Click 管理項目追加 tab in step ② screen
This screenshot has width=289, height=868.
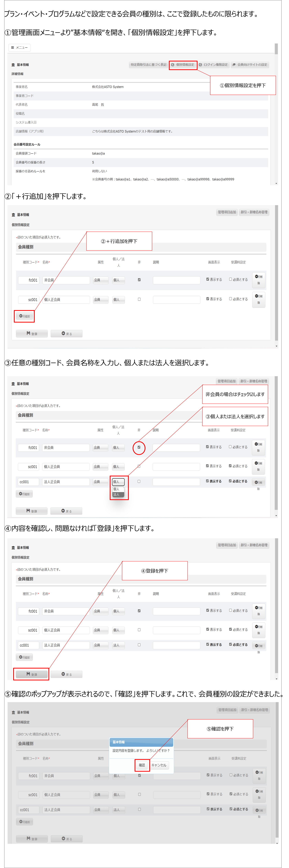(227, 212)
